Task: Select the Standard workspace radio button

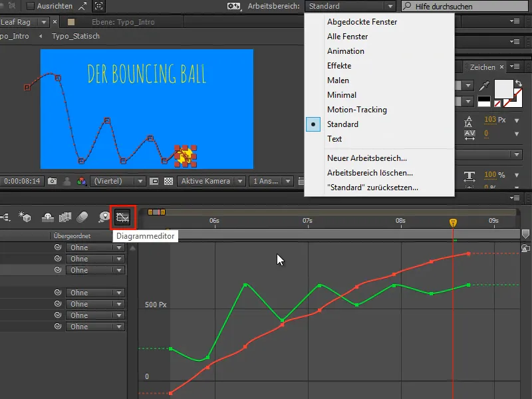Action: (x=313, y=124)
